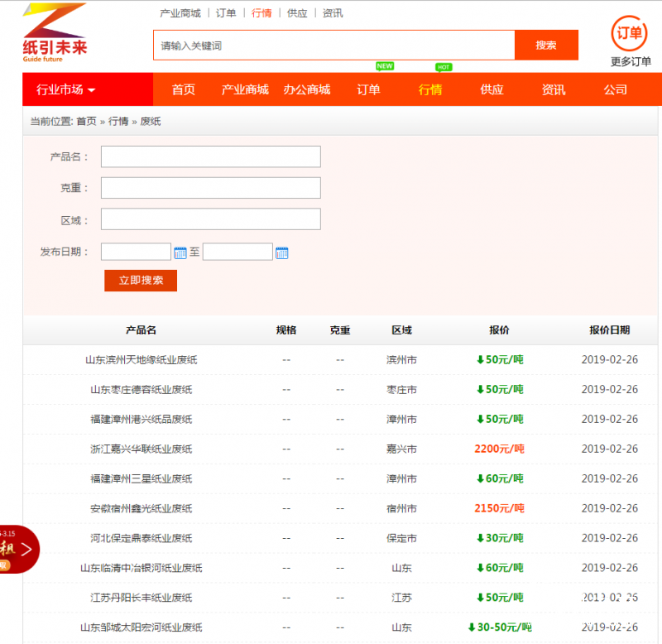
Task: Click inside the keyword search box
Action: pyautogui.click(x=331, y=45)
